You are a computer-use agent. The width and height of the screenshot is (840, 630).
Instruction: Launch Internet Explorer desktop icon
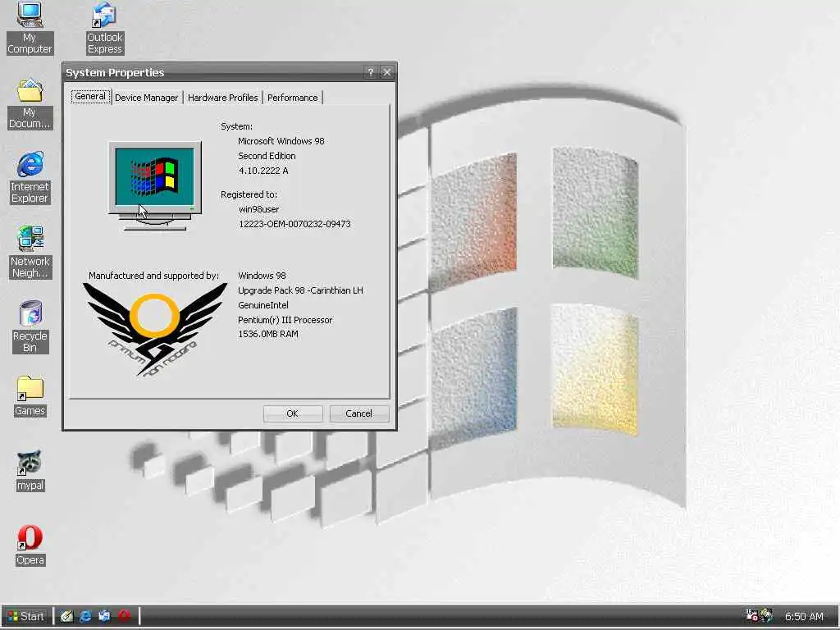click(30, 178)
